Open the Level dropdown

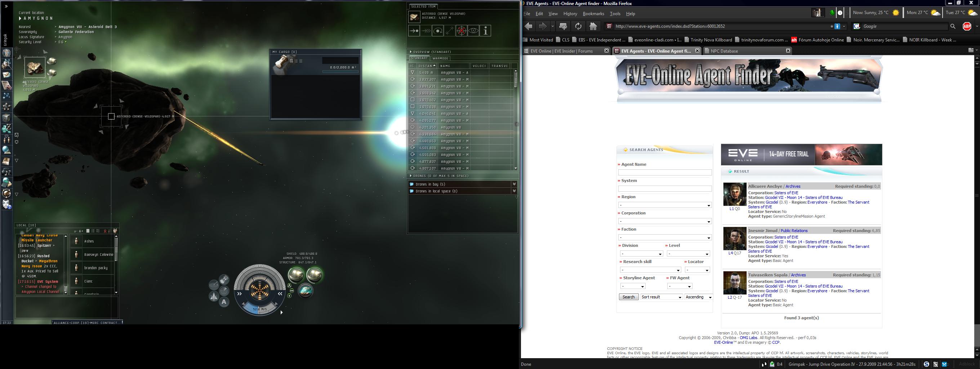[688, 254]
